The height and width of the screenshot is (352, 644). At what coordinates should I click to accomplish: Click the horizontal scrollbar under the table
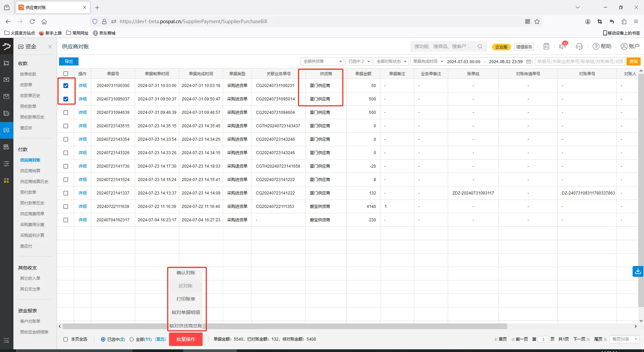click(284, 326)
